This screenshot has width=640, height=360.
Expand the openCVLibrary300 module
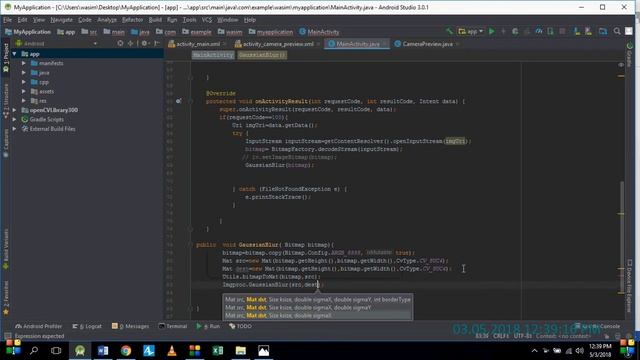click(x=15, y=110)
